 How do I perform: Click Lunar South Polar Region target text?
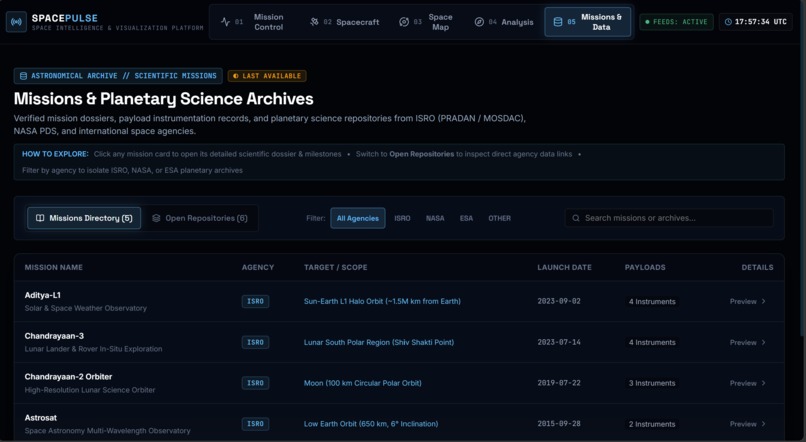click(x=379, y=342)
